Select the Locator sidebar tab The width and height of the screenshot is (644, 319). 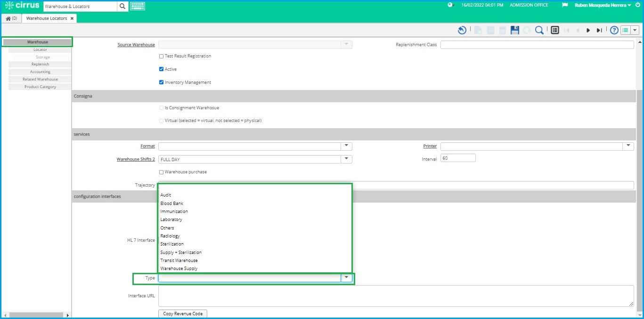pyautogui.click(x=40, y=49)
